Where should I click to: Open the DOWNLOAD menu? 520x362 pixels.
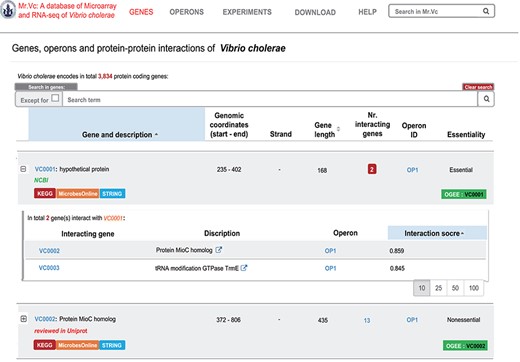(315, 12)
